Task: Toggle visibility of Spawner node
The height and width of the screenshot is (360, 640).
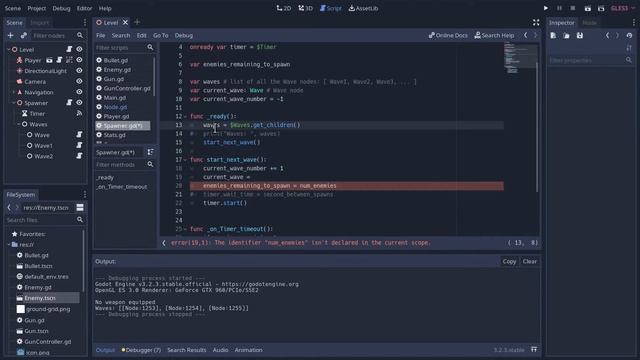Action: point(79,102)
